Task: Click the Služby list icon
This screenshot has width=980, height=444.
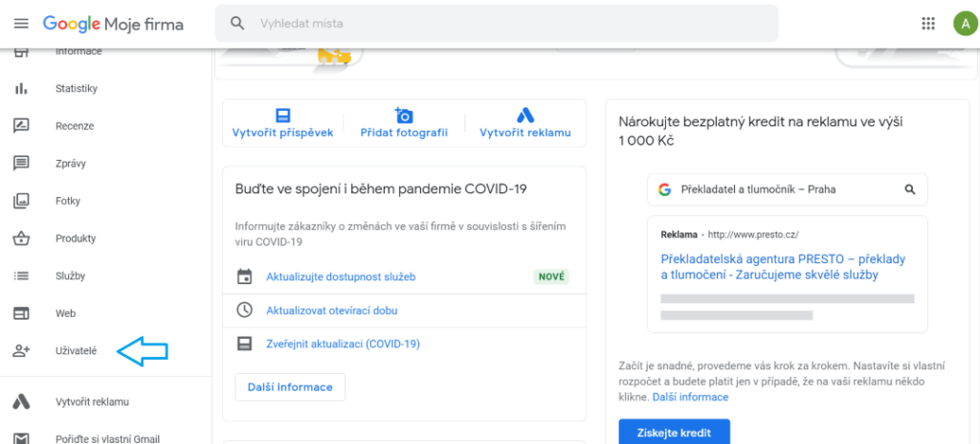Action: pyautogui.click(x=21, y=276)
